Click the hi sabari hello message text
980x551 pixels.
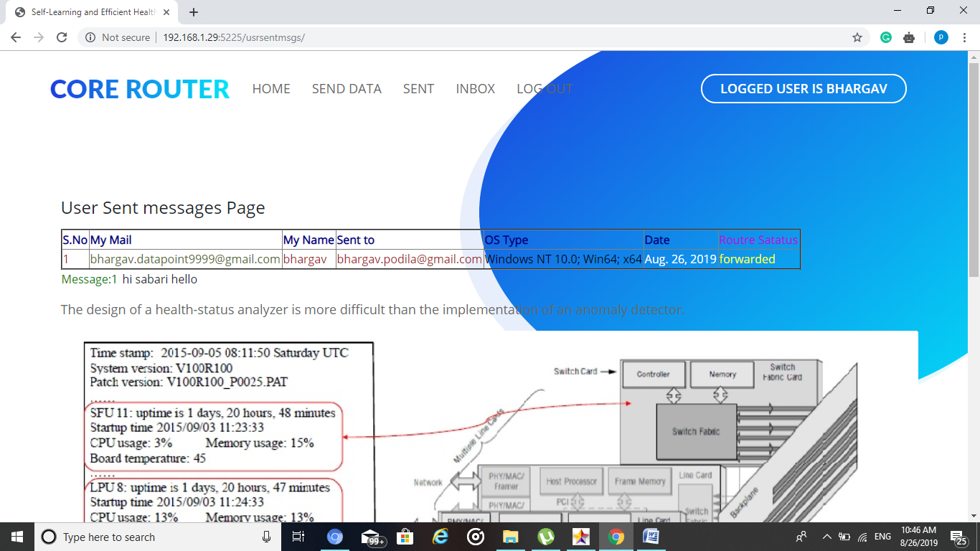[x=159, y=279]
